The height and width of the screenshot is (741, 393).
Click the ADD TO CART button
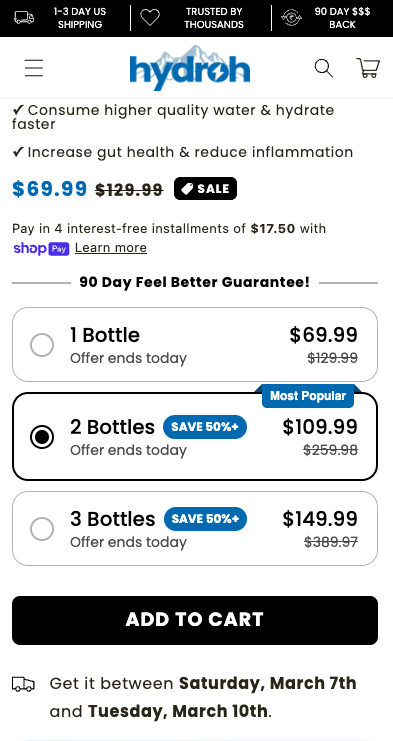point(195,620)
